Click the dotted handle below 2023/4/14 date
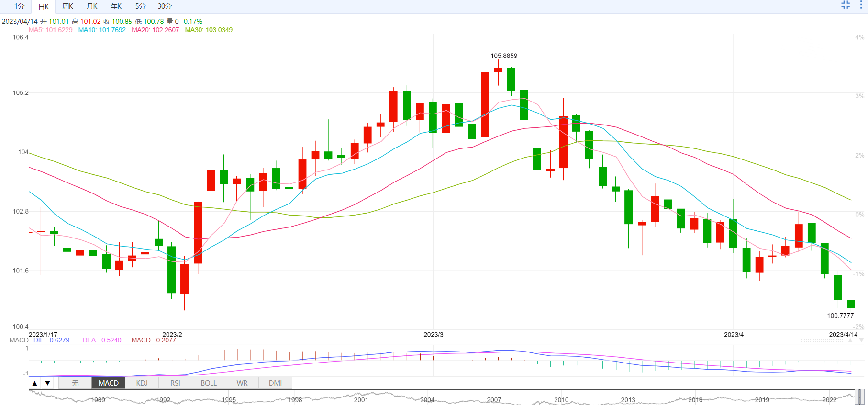Image resolution: width=868 pixels, height=420 pixels. (823, 341)
